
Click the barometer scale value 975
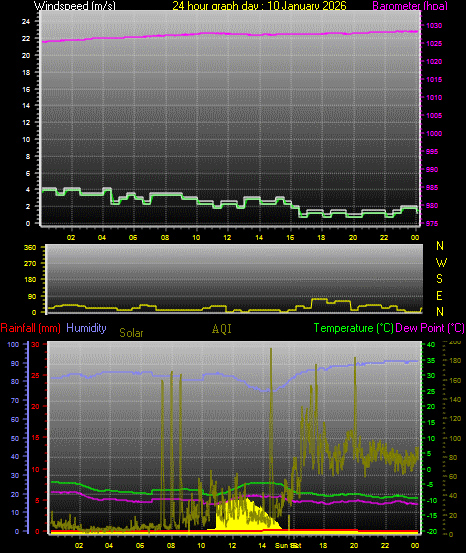[432, 224]
